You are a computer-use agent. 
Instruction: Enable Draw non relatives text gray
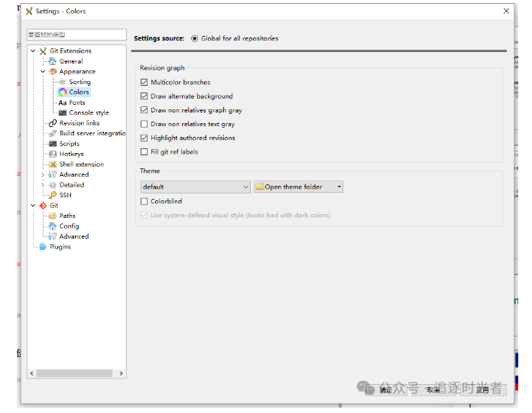[144, 124]
